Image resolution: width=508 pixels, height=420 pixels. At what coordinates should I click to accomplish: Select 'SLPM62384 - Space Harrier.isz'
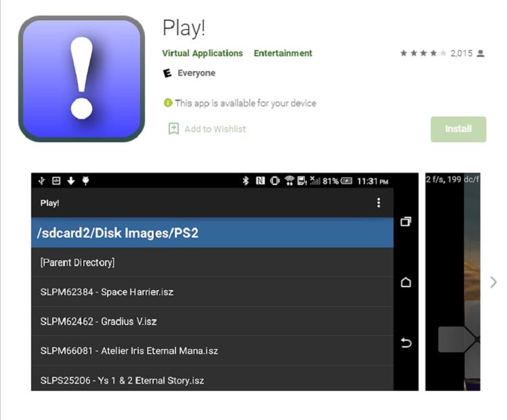(x=212, y=292)
